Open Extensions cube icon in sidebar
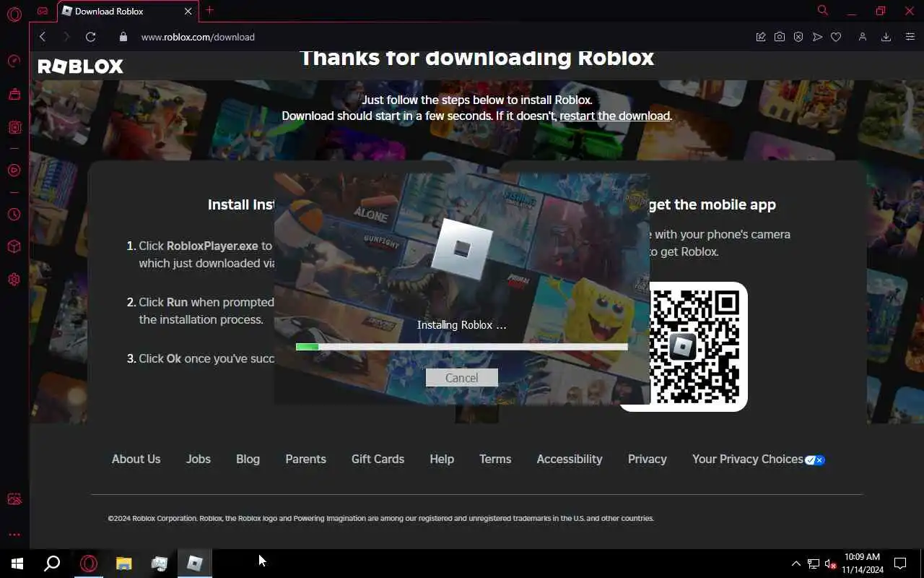This screenshot has width=924, height=578. tap(14, 246)
